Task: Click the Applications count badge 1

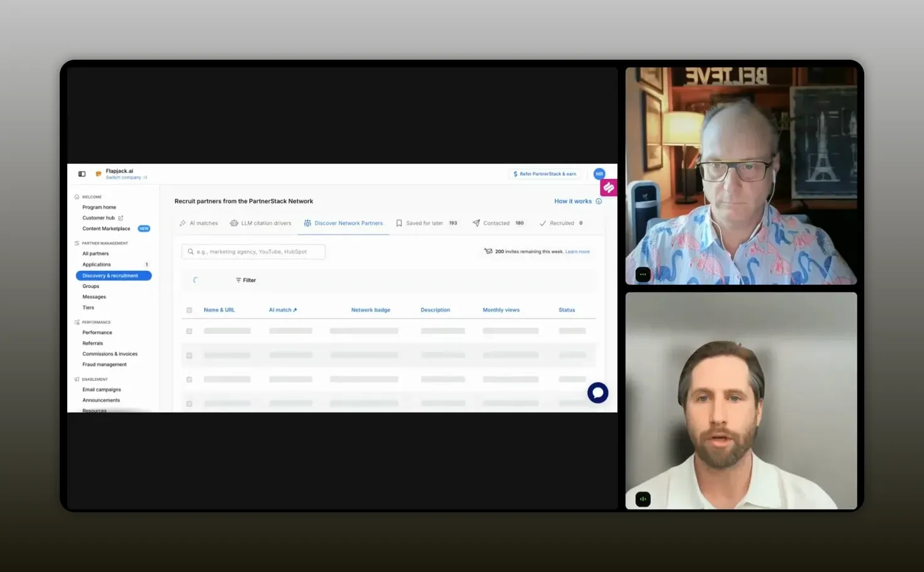Action: 146,265
